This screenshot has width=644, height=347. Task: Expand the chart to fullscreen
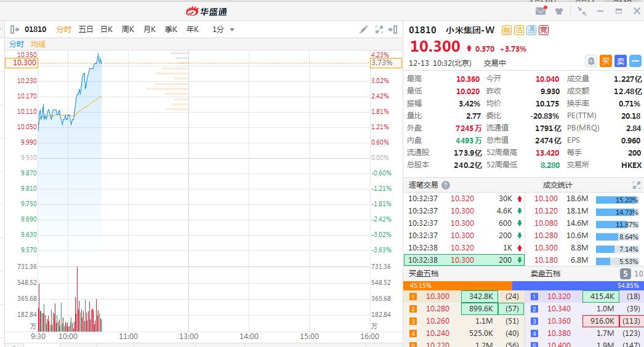tap(379, 29)
